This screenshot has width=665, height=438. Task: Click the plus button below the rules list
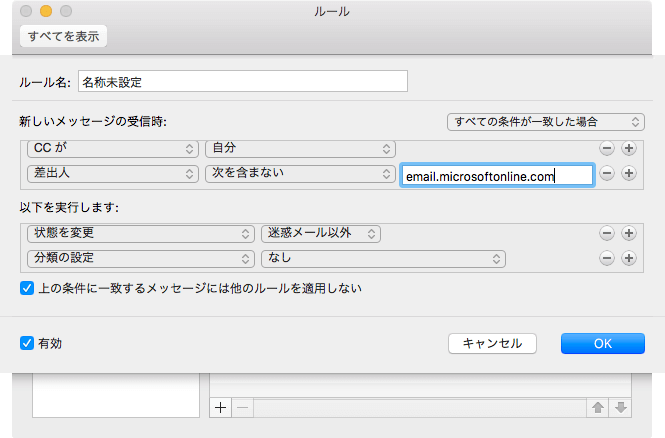coord(221,408)
